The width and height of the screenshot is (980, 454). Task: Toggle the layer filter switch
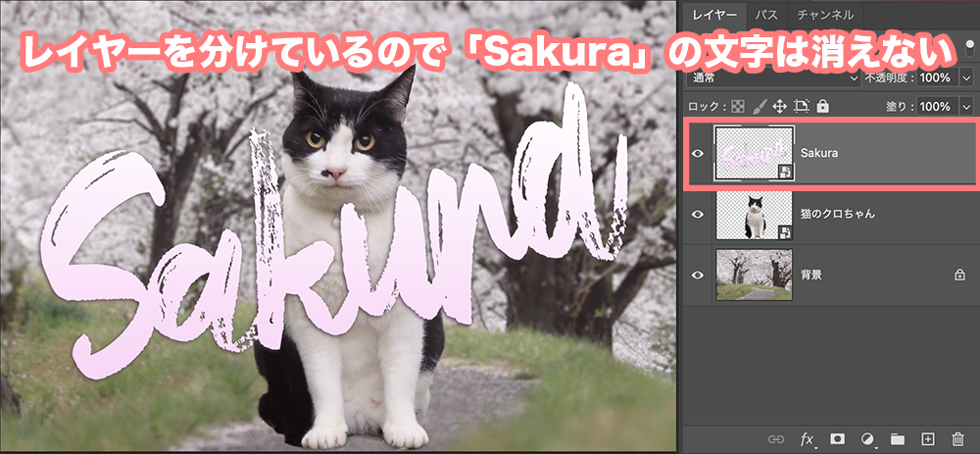coord(971,49)
